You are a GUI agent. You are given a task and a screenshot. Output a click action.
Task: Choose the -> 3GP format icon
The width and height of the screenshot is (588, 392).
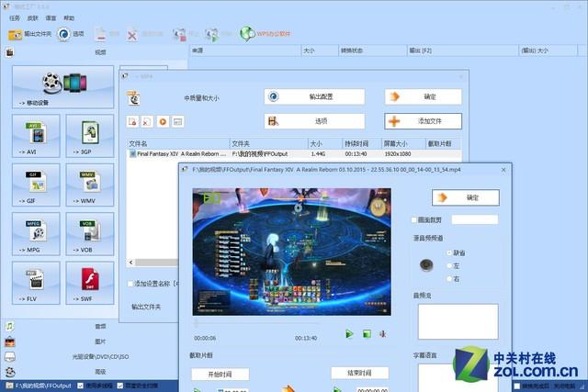click(90, 136)
